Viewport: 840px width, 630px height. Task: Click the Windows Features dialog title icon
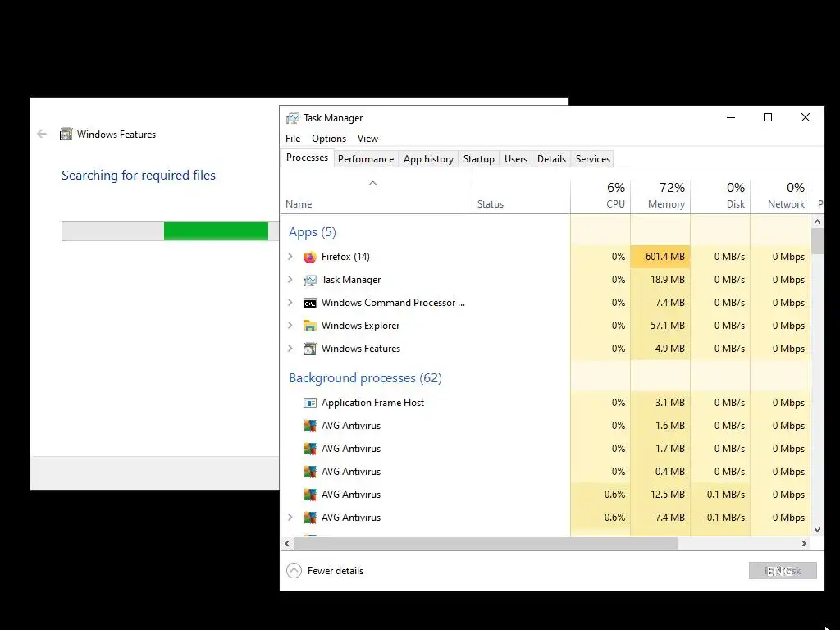coord(66,134)
